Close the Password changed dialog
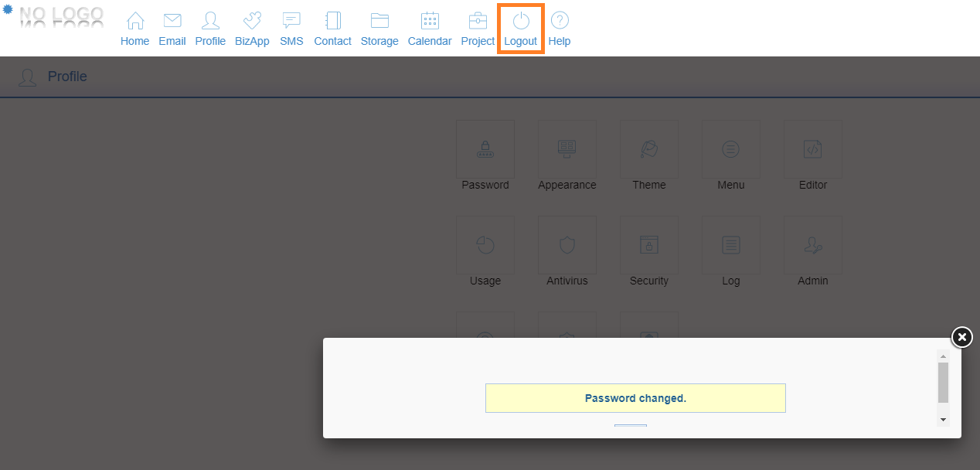Image resolution: width=980 pixels, height=470 pixels. [x=961, y=337]
